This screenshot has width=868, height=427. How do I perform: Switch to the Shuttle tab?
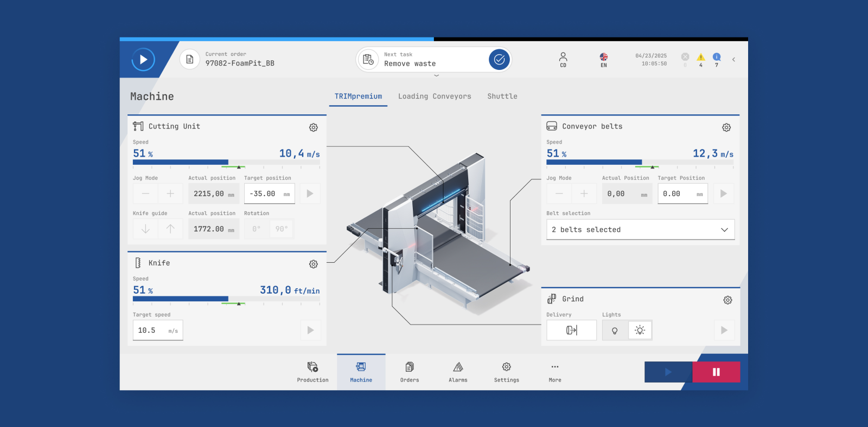pos(502,96)
